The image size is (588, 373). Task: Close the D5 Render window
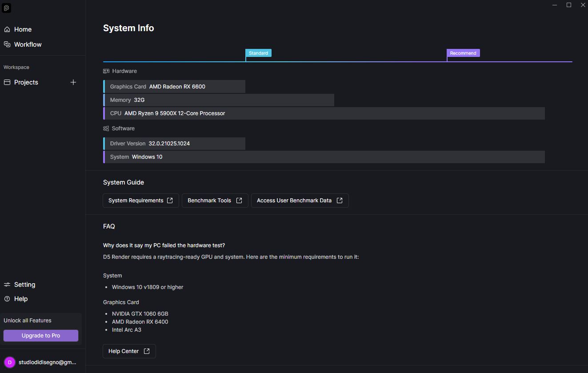[583, 5]
